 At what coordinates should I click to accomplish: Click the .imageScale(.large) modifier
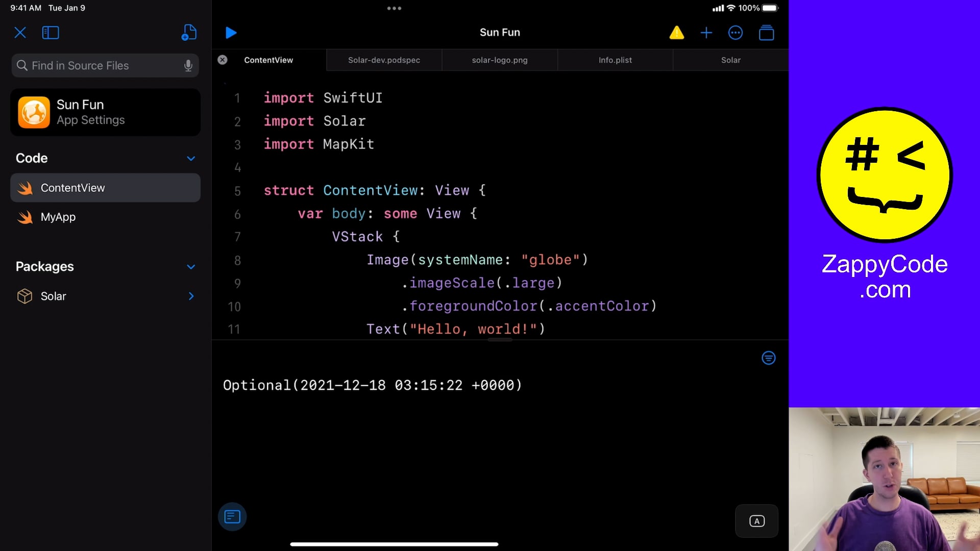482,283
